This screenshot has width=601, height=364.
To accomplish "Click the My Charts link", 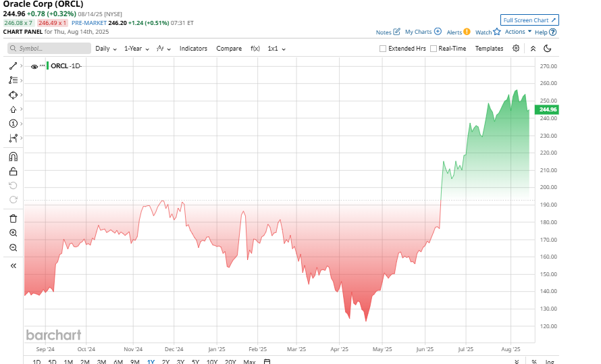I will pos(418,32).
